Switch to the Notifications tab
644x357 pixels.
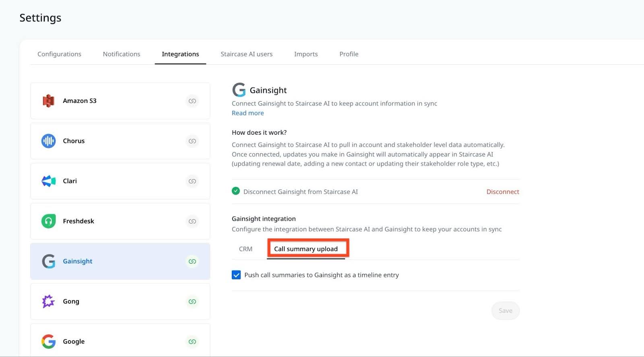point(122,54)
